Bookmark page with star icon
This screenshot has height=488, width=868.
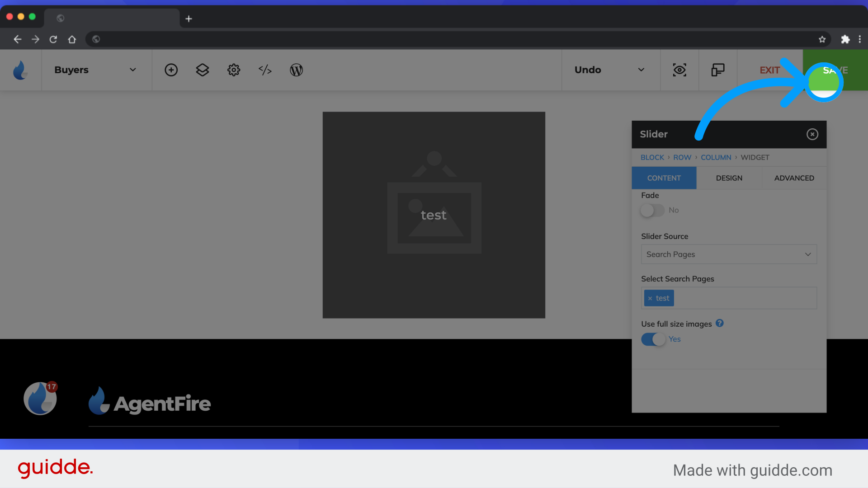(x=822, y=39)
